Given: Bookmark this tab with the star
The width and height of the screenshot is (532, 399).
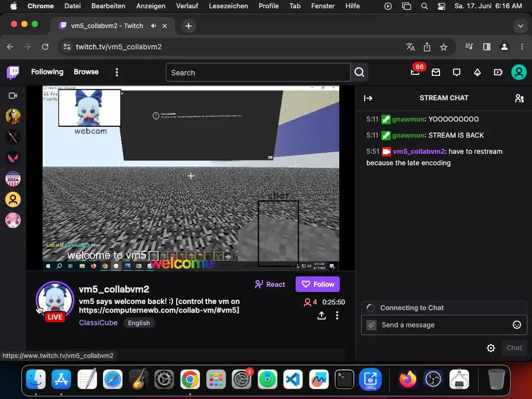Looking at the screenshot, I should tap(444, 47).
